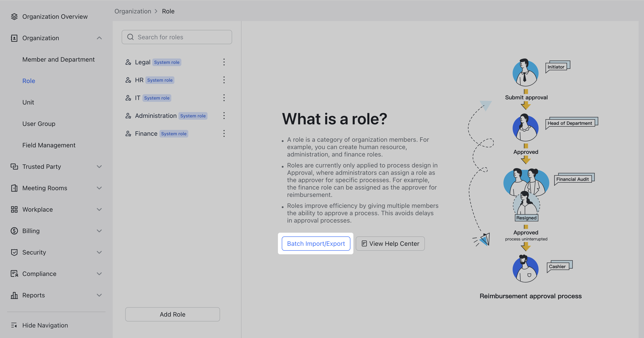Expand the Workplace section
This screenshot has width=644, height=338.
point(99,209)
